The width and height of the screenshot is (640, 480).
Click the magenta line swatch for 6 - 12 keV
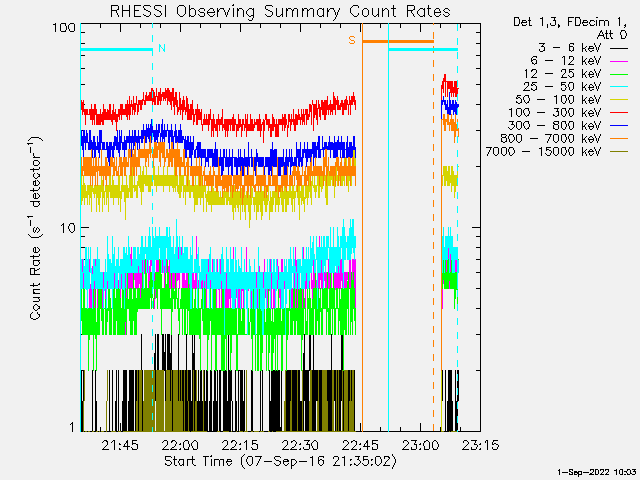tap(619, 61)
